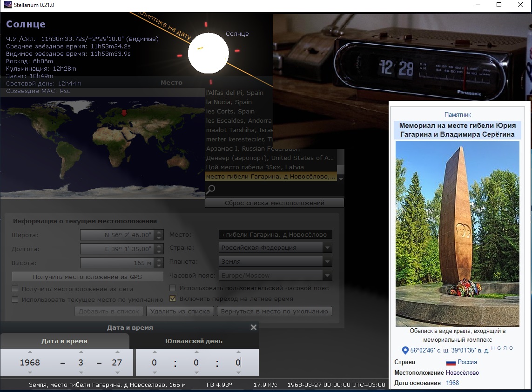This screenshot has width=532, height=392.
Task: Click 'Вернуться в место по умолчанию' button
Action: click(275, 311)
